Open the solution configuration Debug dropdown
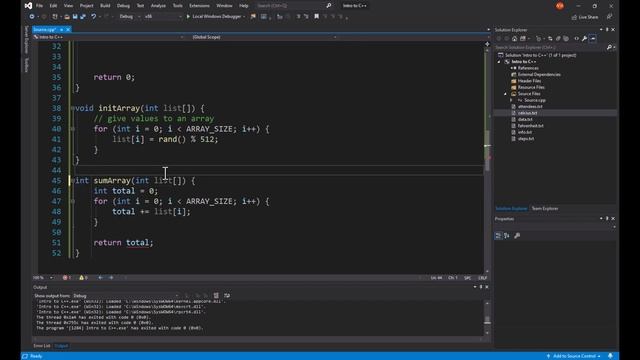Screen dimensions: 640x360 129,17
